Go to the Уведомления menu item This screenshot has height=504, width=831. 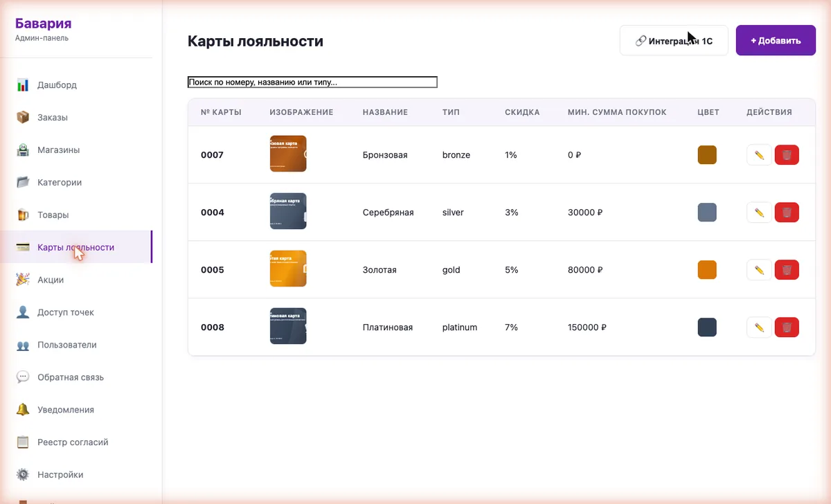tap(76, 410)
